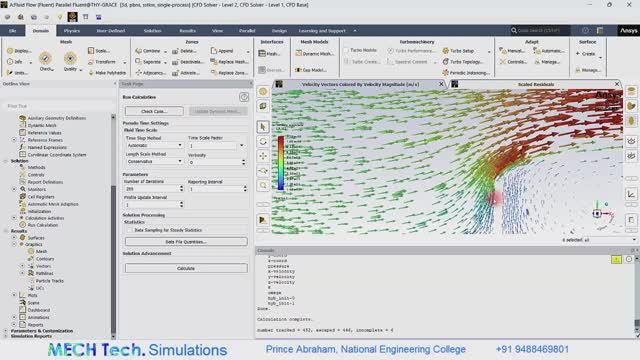Click Surface Manage button
This screenshot has height=360, width=640.
[x=588, y=70]
